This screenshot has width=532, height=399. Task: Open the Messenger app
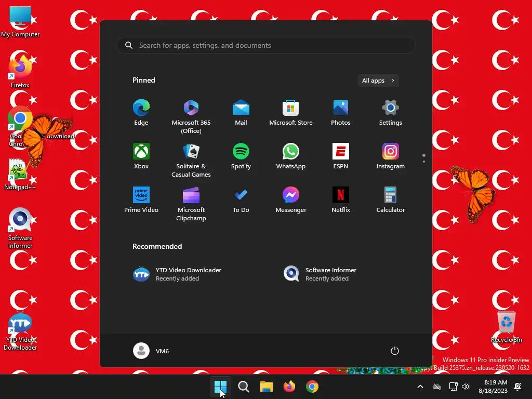coord(291,200)
